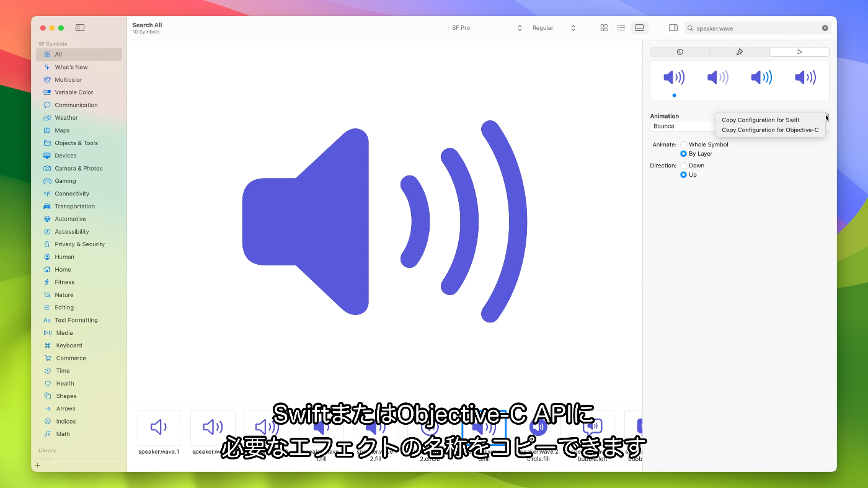Choose Copy Configuration for Swift
This screenshot has width=868, height=488.
771,120
